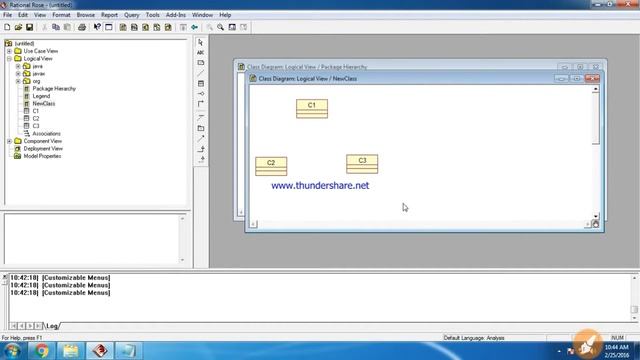The width and height of the screenshot is (640, 360).
Task: Select Model Properties in the tree
Action: 42,156
